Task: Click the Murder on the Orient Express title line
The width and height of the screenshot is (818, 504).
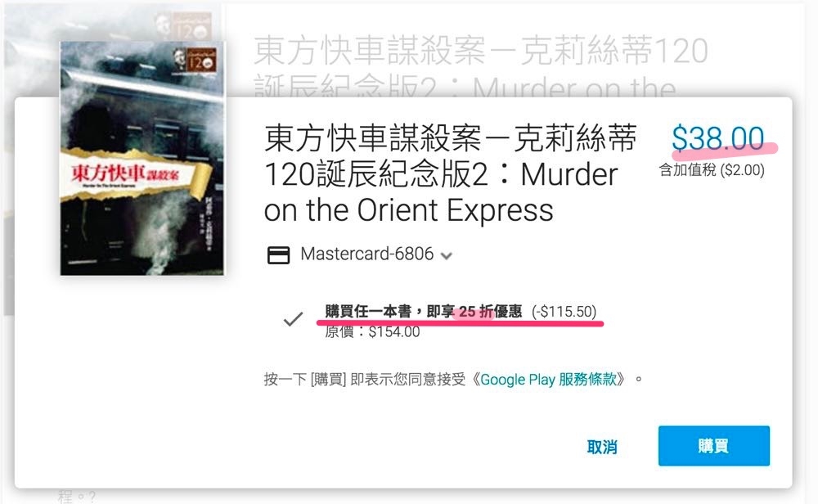Action: [441, 192]
